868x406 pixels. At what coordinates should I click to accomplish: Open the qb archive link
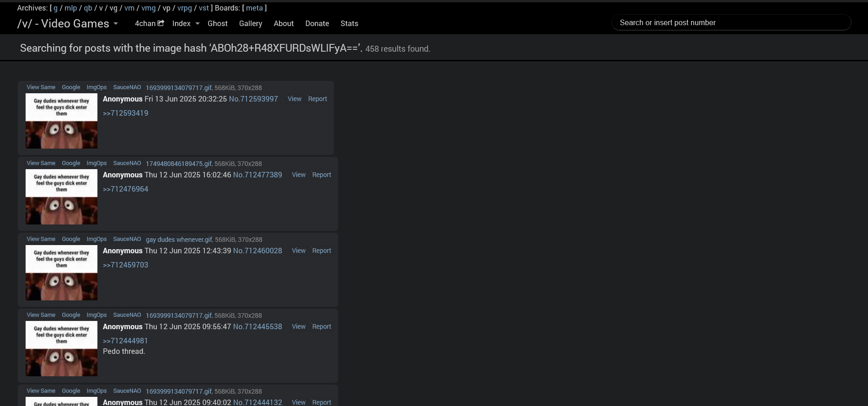tap(88, 8)
